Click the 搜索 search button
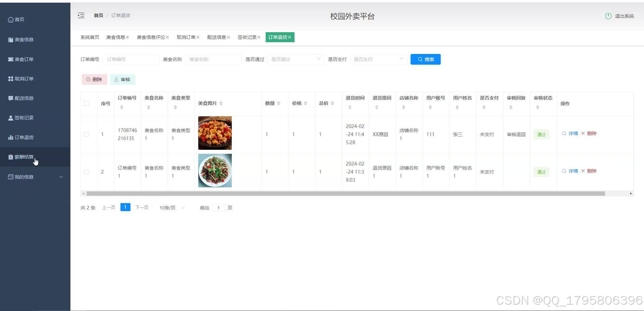Viewport: 644px width, 311px height. pyautogui.click(x=425, y=59)
